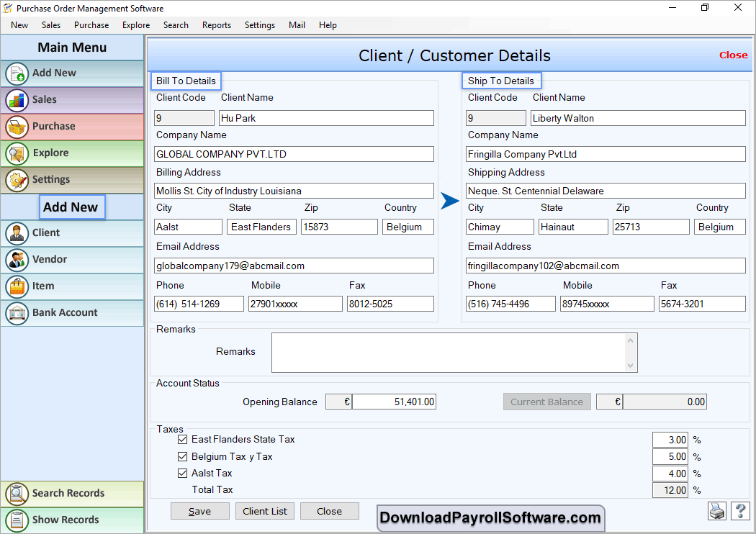Open the Client List
The image size is (756, 534).
pyautogui.click(x=264, y=511)
